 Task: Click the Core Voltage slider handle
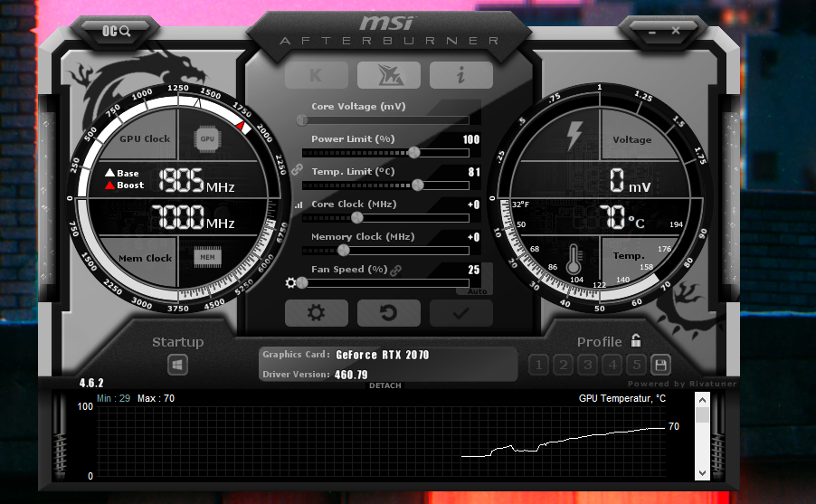pyautogui.click(x=302, y=120)
